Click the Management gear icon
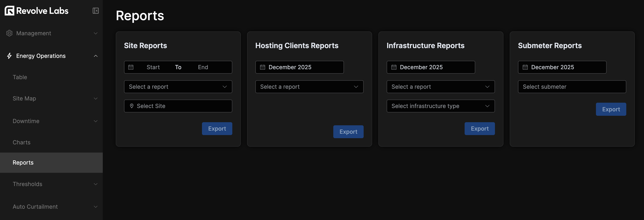The height and width of the screenshot is (220, 644). click(x=9, y=33)
